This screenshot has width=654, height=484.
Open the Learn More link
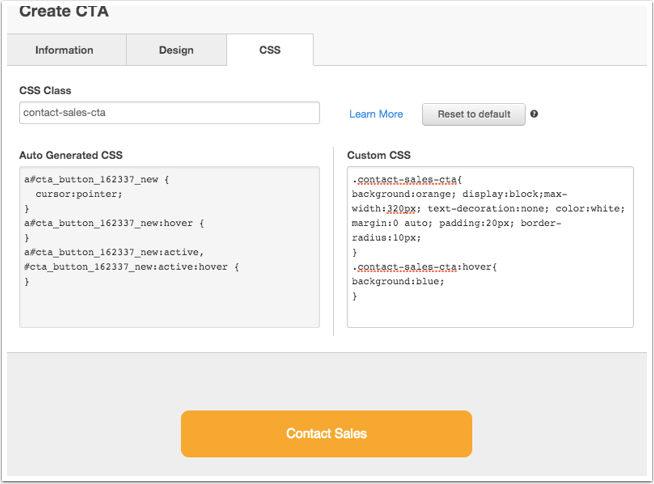376,114
